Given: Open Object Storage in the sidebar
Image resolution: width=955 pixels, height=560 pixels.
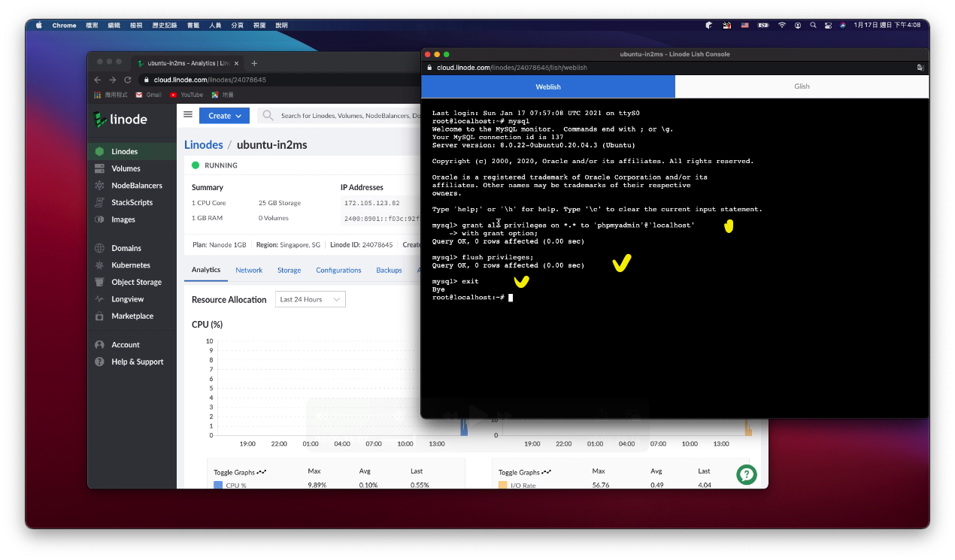Looking at the screenshot, I should point(132,282).
